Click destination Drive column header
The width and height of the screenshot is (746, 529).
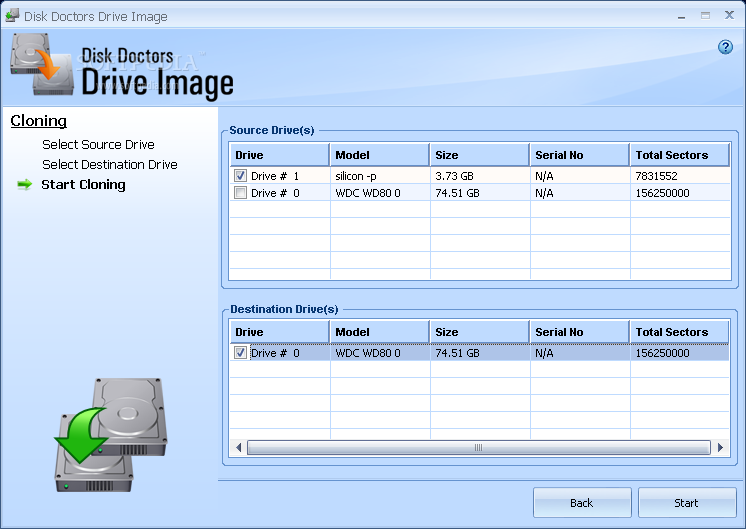(279, 332)
